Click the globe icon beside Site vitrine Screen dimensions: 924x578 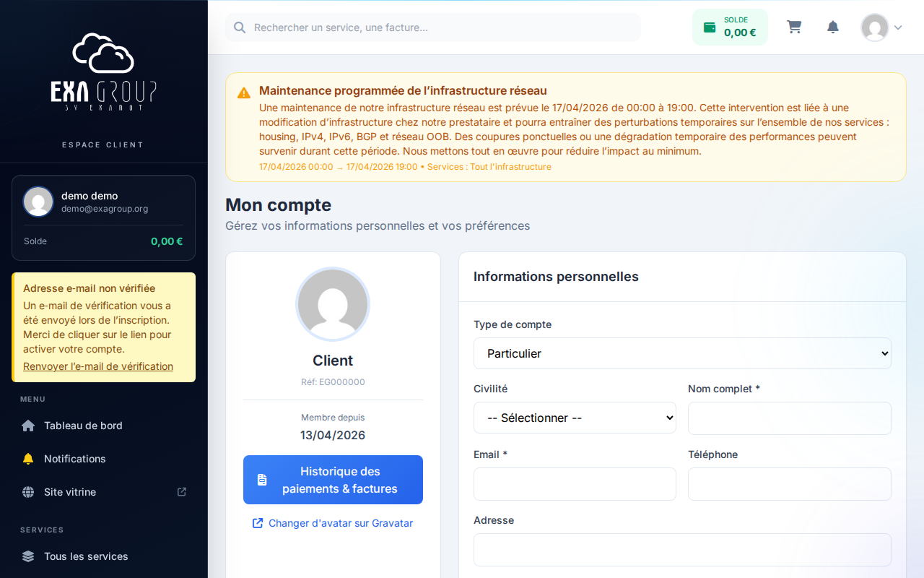[28, 492]
